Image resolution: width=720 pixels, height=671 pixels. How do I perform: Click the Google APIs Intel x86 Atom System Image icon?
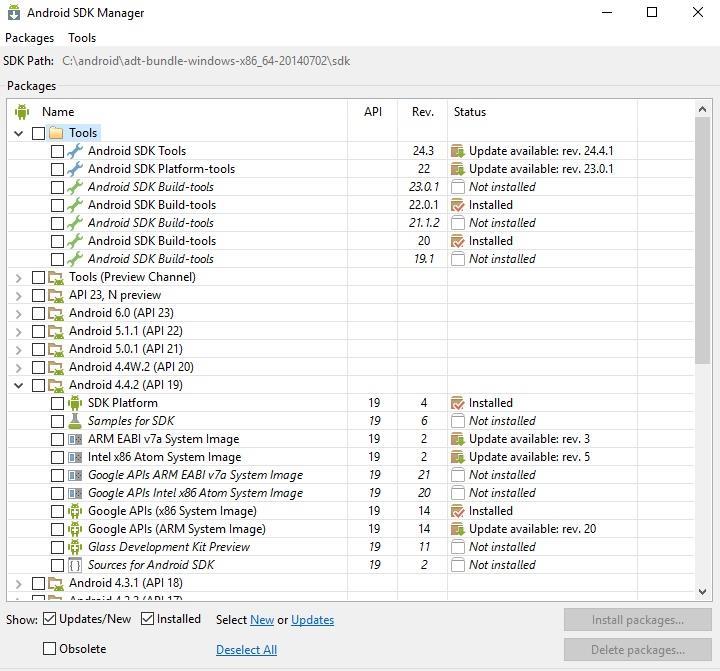pos(75,493)
